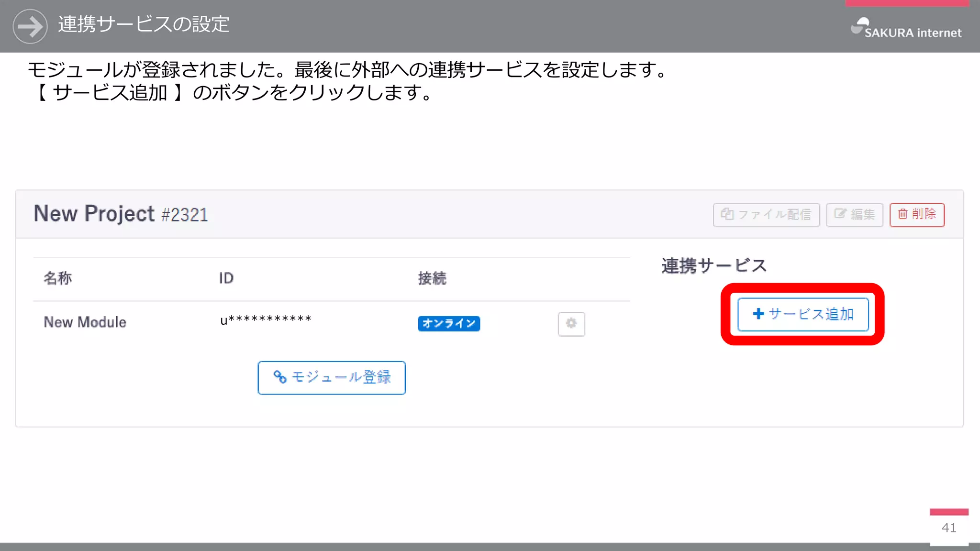Click the 連携サービス section heading

click(x=714, y=265)
